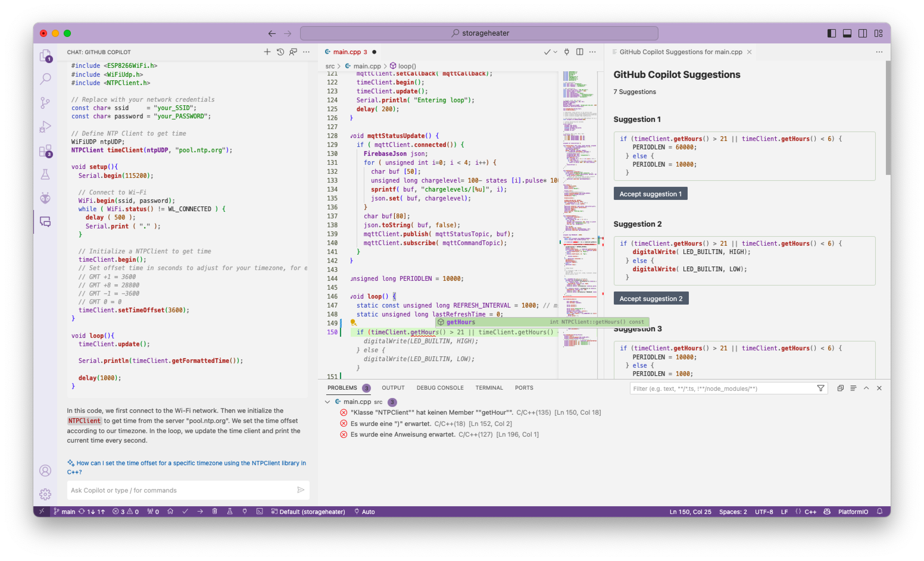Open the Source Control view
This screenshot has width=924, height=561.
45,103
